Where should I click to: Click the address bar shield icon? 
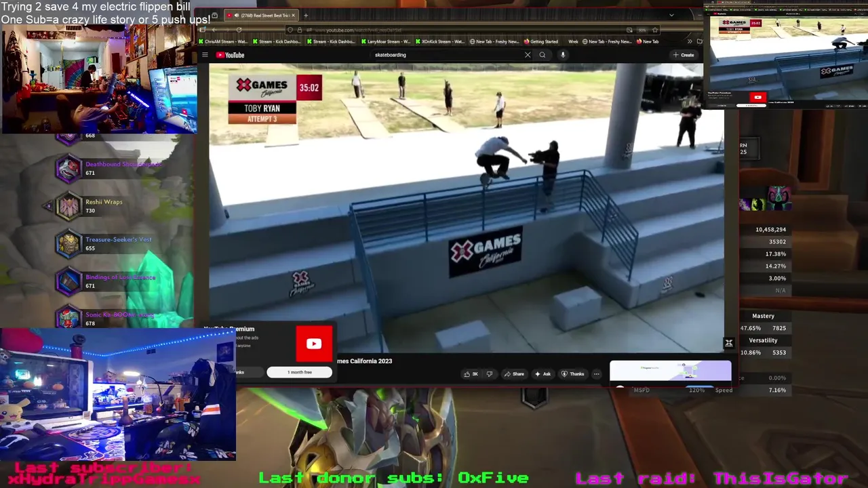click(x=291, y=30)
